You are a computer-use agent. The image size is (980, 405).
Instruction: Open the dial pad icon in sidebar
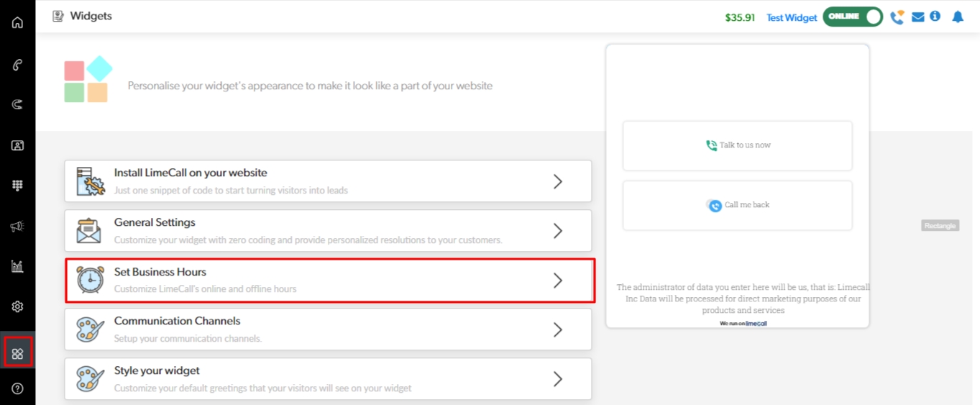point(17,186)
